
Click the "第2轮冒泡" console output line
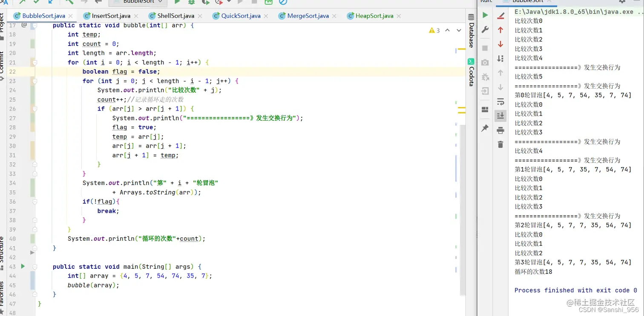point(573,225)
